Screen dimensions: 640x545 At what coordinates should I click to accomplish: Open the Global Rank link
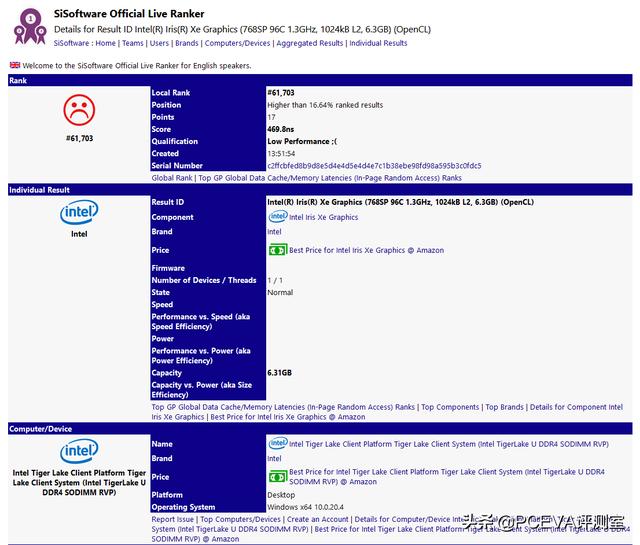coord(172,178)
